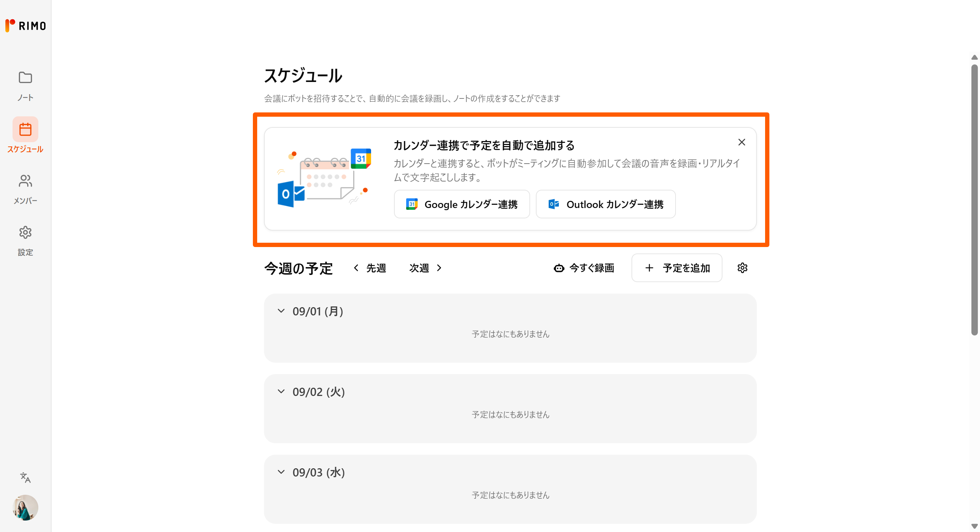Click the RIMO logo

(25, 25)
